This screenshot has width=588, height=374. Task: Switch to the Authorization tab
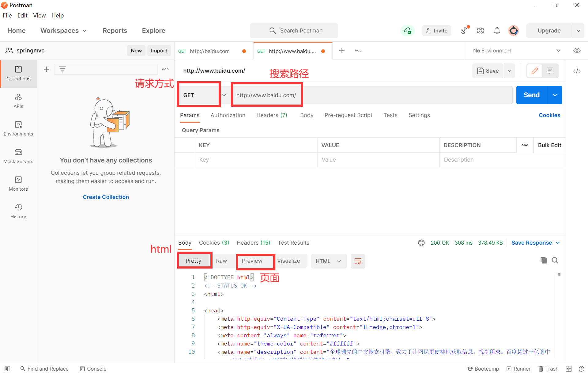pyautogui.click(x=228, y=115)
